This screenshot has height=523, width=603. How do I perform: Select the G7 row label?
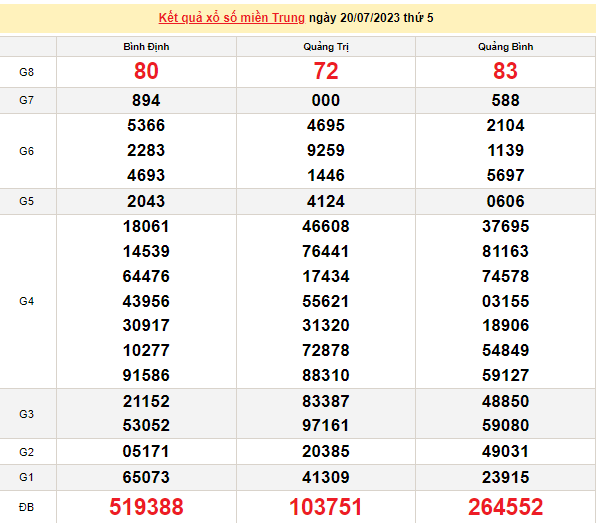pos(27,100)
